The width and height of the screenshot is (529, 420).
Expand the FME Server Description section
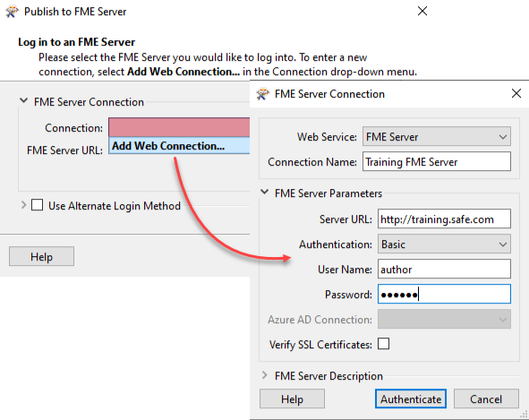265,375
